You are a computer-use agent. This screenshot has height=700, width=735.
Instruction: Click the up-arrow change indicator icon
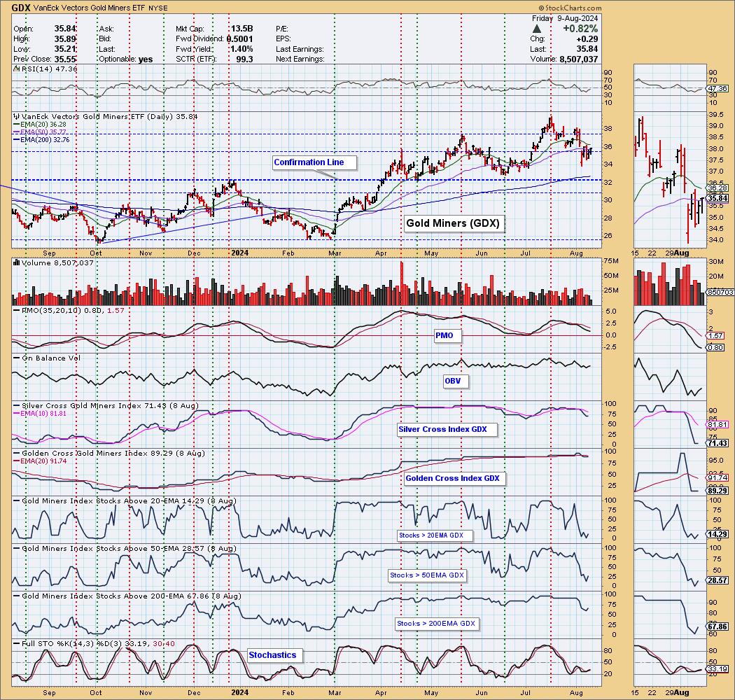537,29
